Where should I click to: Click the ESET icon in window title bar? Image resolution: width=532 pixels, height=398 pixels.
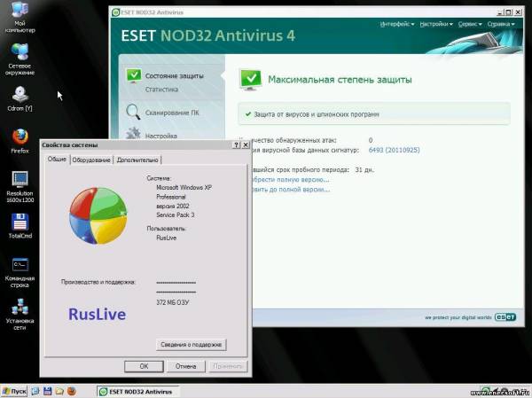click(x=115, y=12)
